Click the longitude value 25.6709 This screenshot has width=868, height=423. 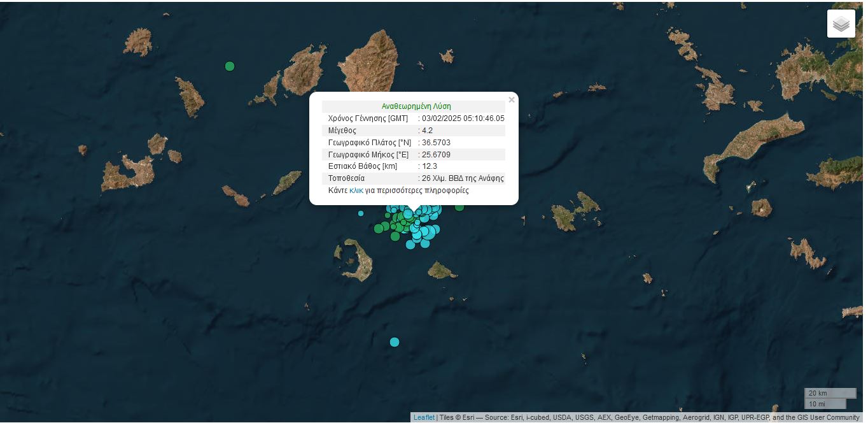(x=436, y=155)
